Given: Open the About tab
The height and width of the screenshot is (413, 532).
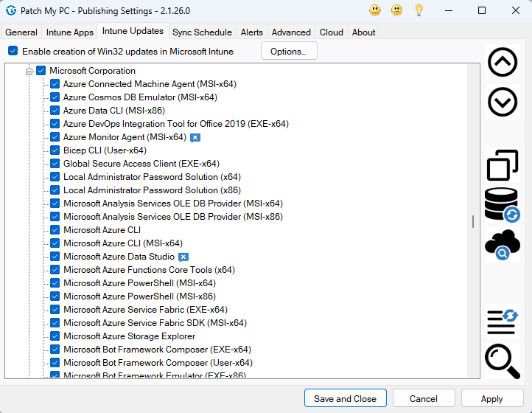Looking at the screenshot, I should click(363, 32).
